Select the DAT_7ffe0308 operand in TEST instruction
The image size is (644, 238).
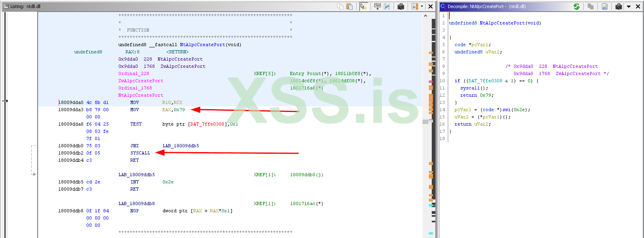(x=207, y=124)
